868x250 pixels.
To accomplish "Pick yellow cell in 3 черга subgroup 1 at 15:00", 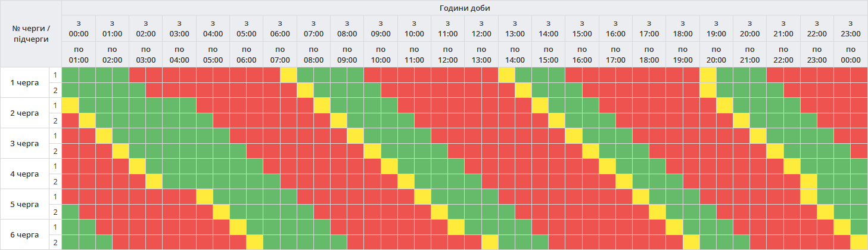I will pos(574,135).
